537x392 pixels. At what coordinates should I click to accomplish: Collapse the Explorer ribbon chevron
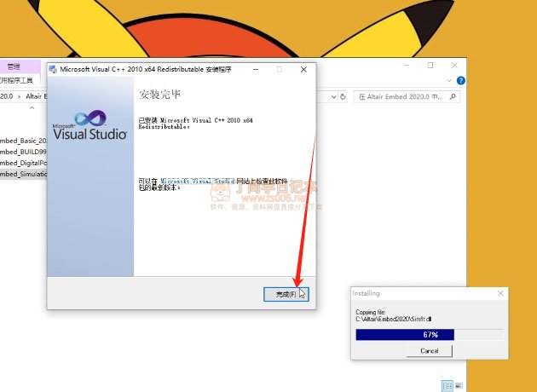point(449,81)
